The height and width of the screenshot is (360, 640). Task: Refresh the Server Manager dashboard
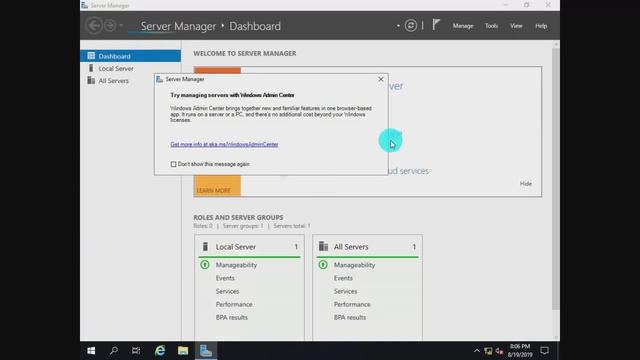click(x=411, y=26)
